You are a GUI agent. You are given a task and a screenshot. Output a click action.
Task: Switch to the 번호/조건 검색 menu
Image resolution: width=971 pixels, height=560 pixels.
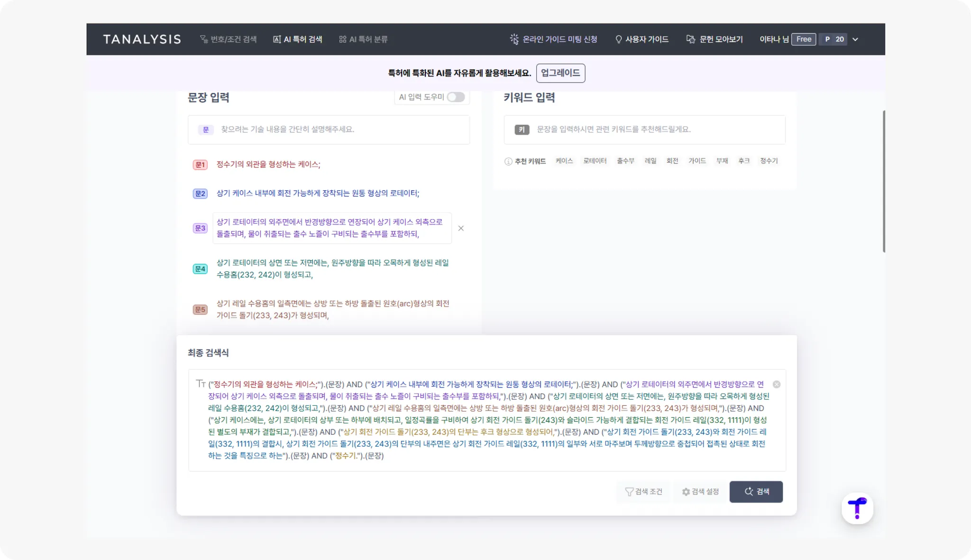point(228,39)
